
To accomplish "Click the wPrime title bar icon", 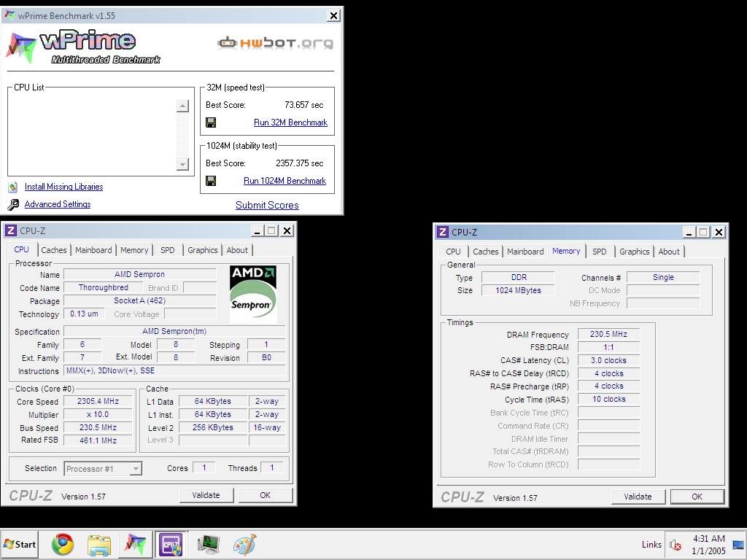I will 9,15.
